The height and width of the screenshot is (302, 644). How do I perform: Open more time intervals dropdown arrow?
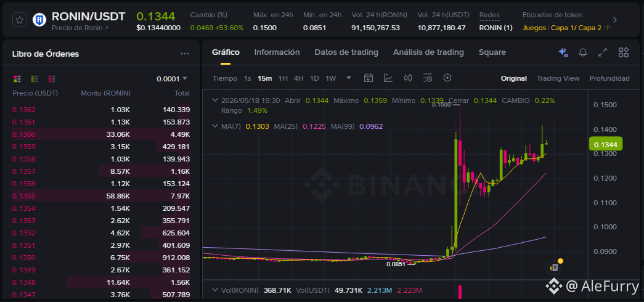click(349, 78)
